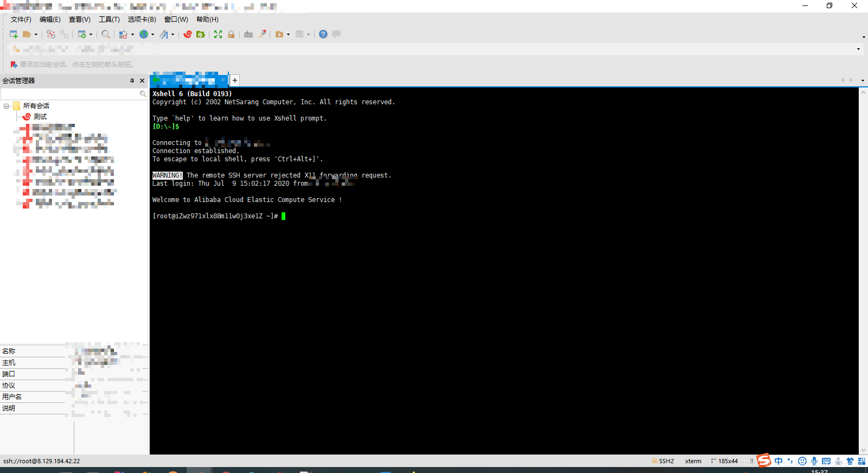Click the Sogou skin shirt icon
This screenshot has height=473, width=868.
850,461
